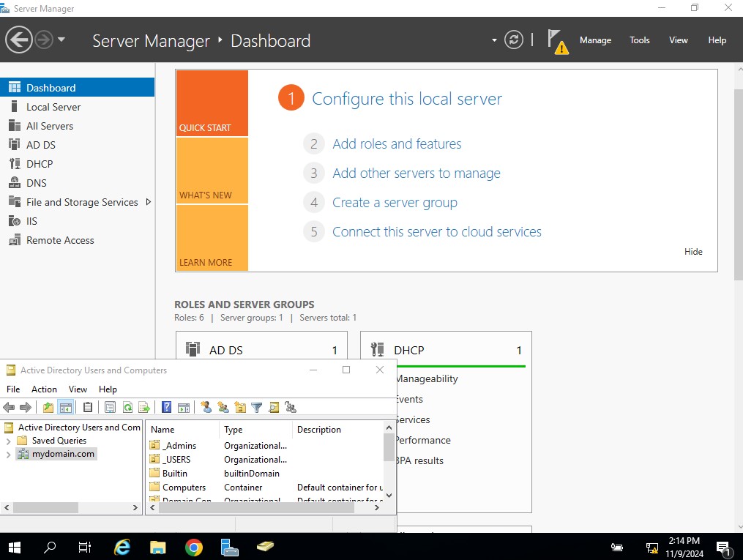The image size is (743, 560).
Task: Click the Up one level folder icon
Action: coord(48,407)
